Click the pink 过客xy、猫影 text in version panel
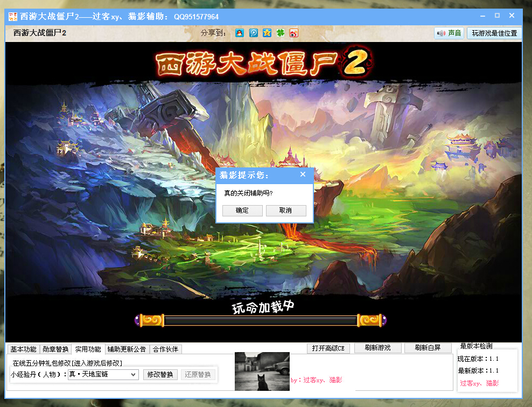The width and height of the screenshot is (532, 407). [x=479, y=383]
